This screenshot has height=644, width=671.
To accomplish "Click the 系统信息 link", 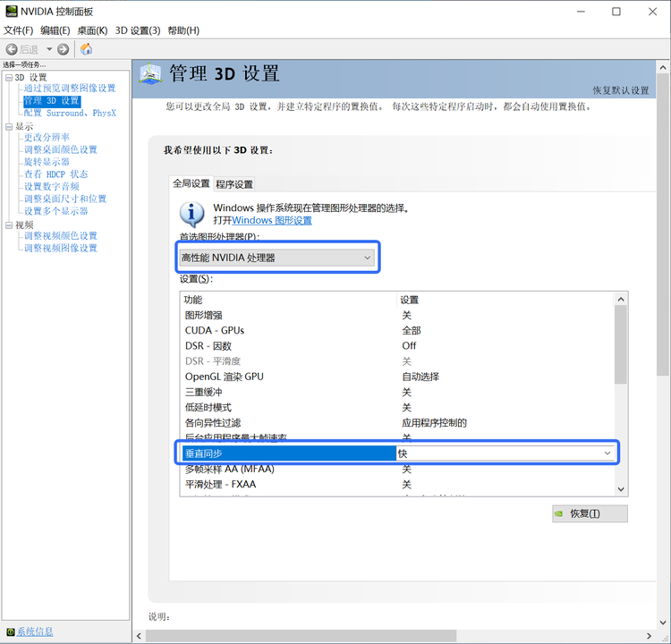I will (35, 632).
